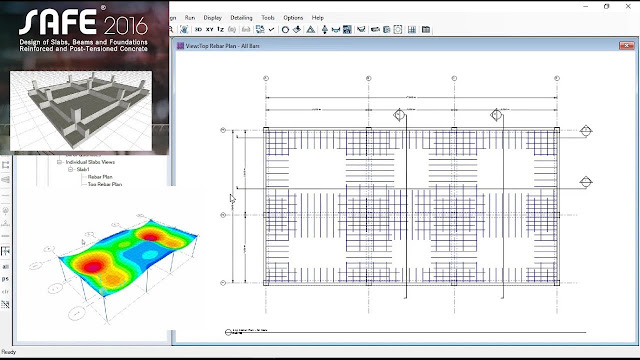Click the triangle toolbar icon
Image resolution: width=640 pixels, height=360 pixels.
pyautogui.click(x=311, y=29)
